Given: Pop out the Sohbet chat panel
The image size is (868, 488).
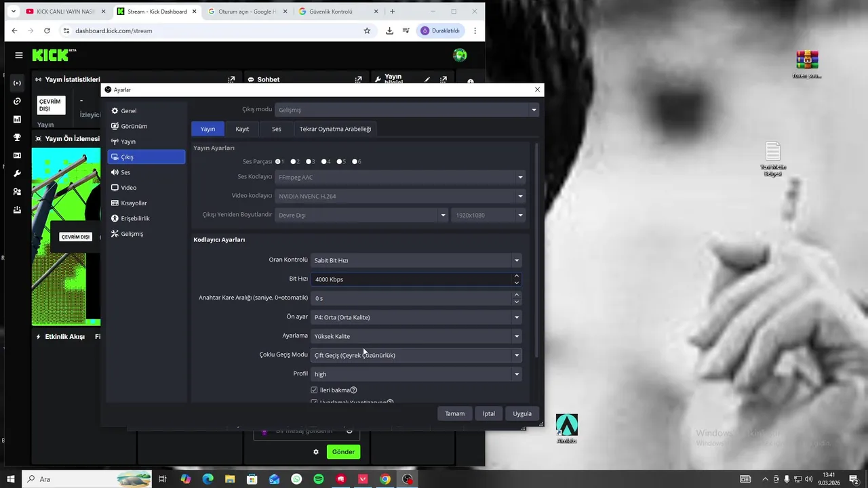Looking at the screenshot, I should (x=358, y=79).
